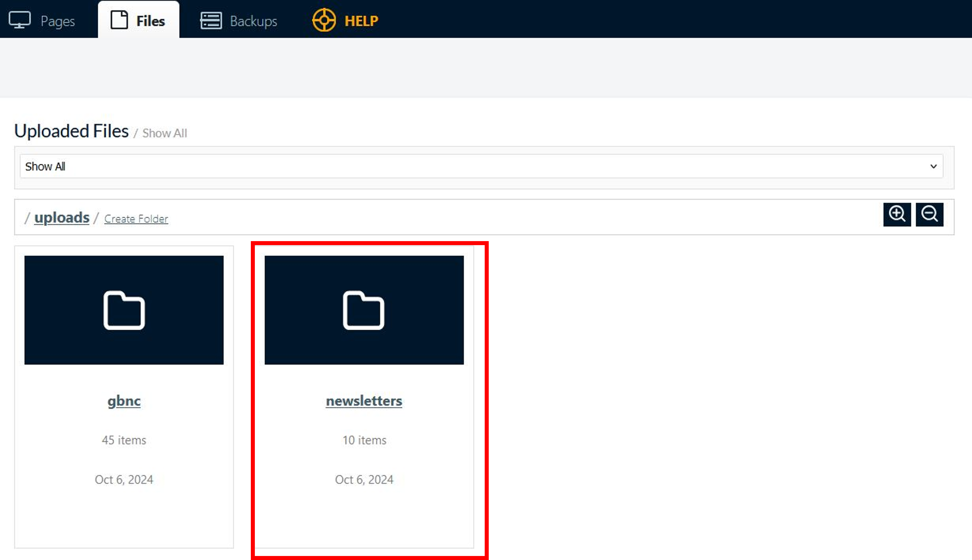Click the Backups server icon

pyautogui.click(x=211, y=20)
